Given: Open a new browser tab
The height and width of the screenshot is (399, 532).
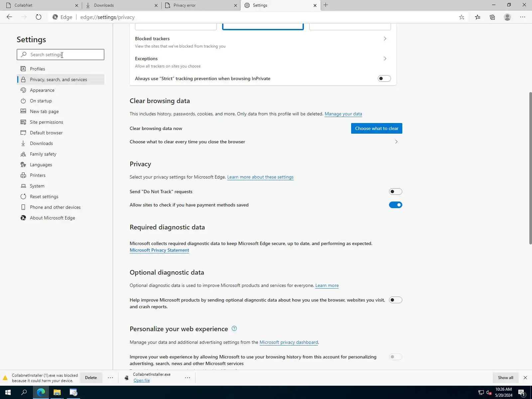Looking at the screenshot, I should 326,5.
